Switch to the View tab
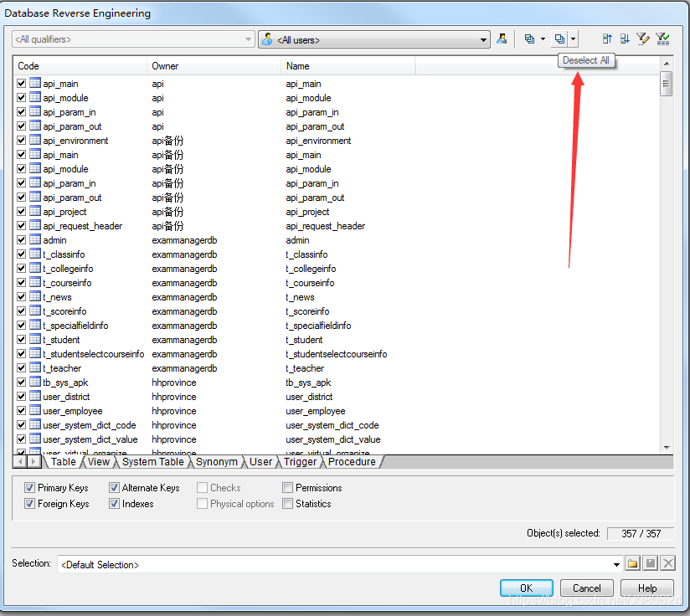This screenshot has width=690, height=616. [x=99, y=462]
